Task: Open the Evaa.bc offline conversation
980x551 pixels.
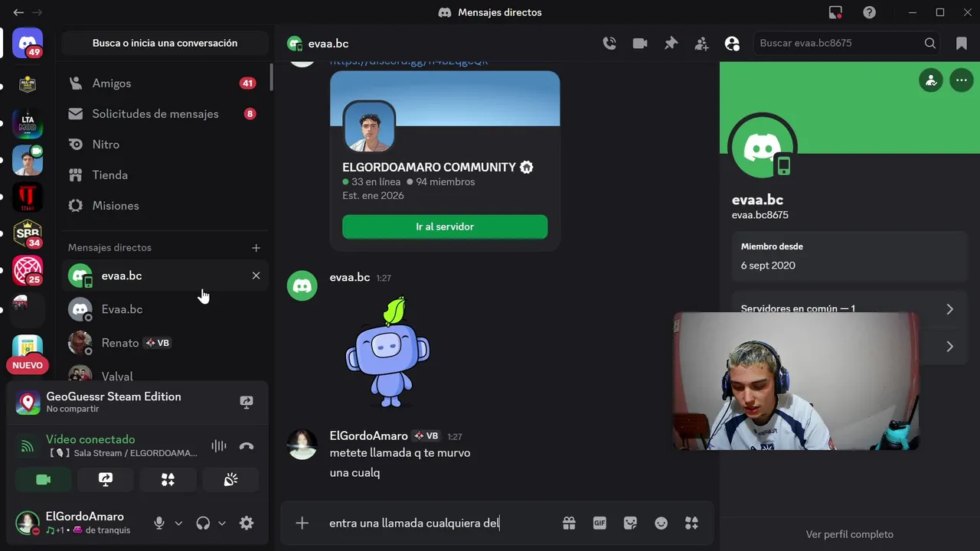Action: [165, 309]
